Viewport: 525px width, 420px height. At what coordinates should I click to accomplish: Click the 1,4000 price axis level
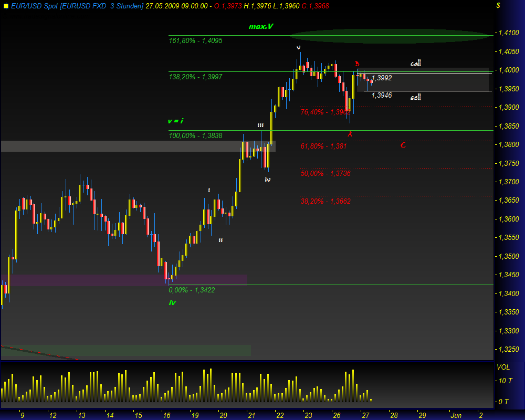509,70
